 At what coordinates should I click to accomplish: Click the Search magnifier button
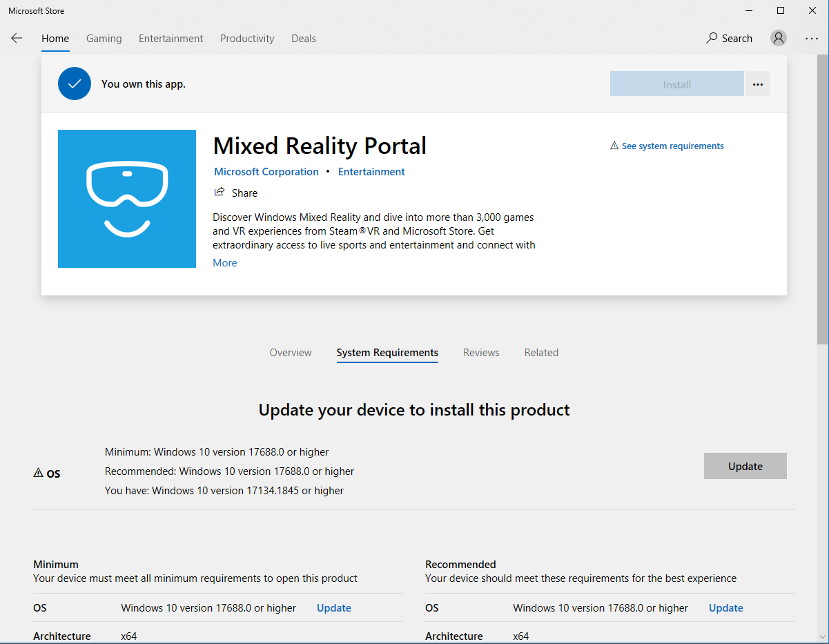729,39
